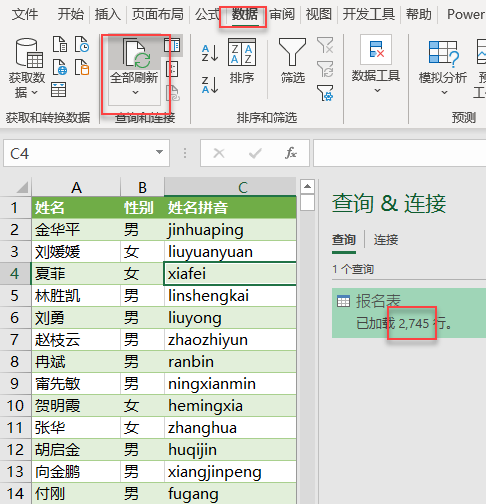Click From Web globe icon
The width and height of the screenshot is (486, 504).
tap(60, 67)
